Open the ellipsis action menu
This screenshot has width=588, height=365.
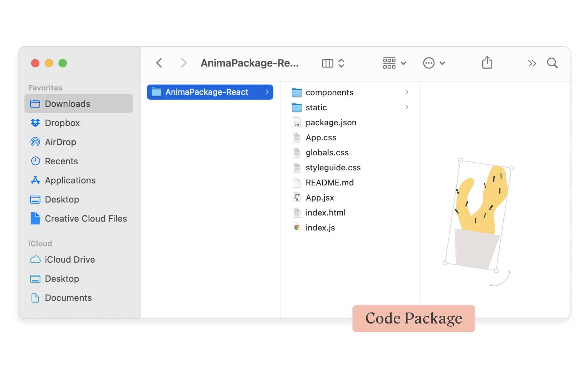[x=434, y=63]
